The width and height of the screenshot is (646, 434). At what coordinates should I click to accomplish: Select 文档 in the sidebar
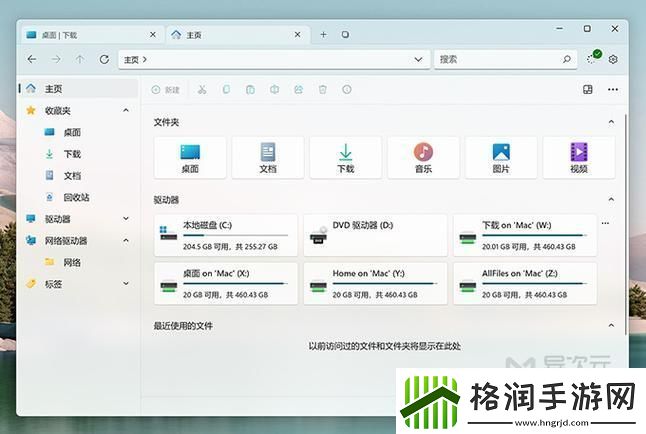point(79,176)
